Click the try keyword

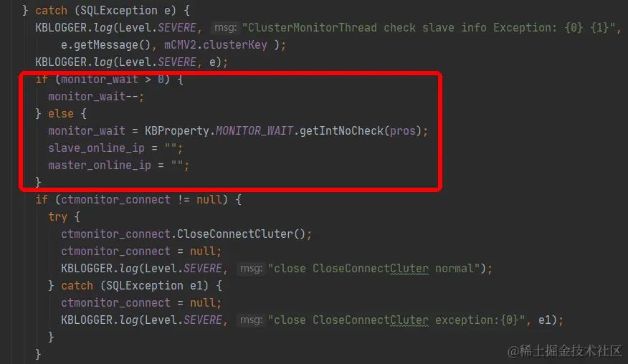point(57,216)
